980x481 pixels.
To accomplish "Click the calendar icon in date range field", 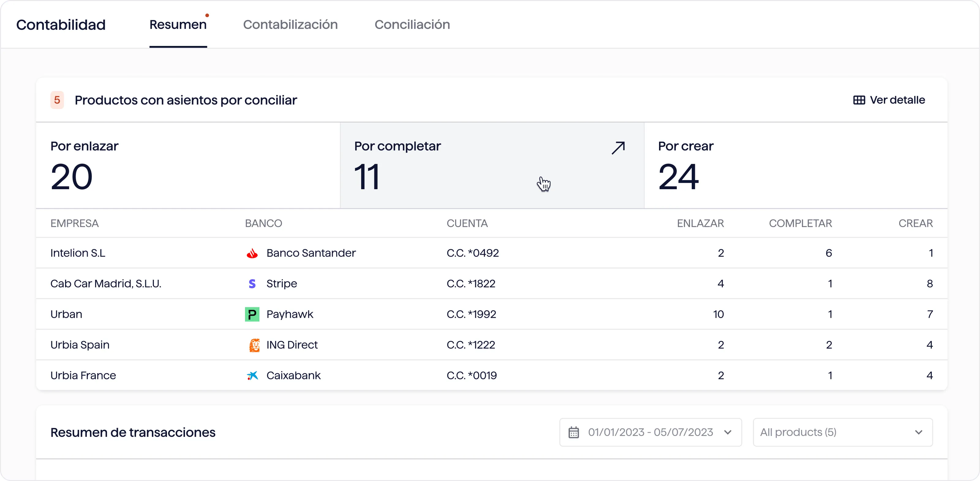I will [574, 432].
